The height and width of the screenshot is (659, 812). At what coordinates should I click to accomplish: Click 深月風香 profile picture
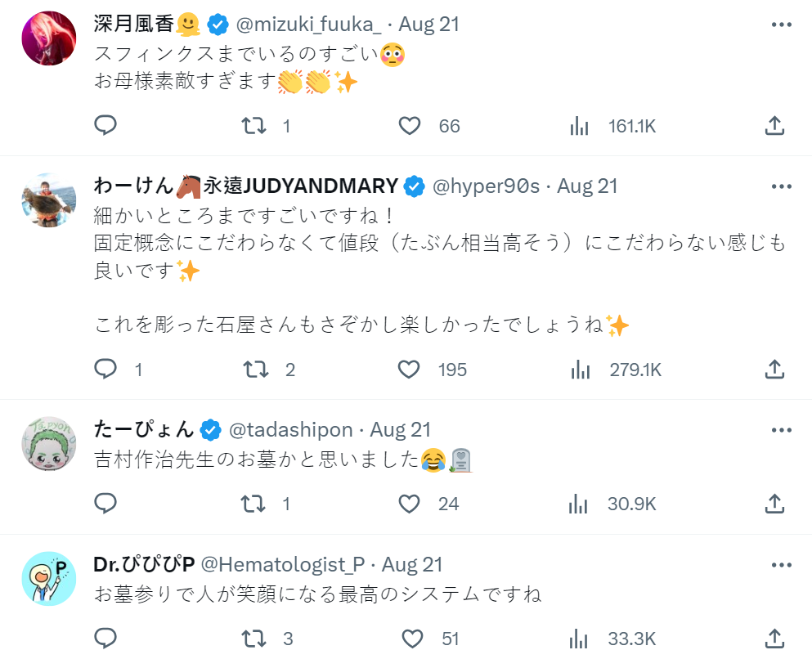(48, 38)
